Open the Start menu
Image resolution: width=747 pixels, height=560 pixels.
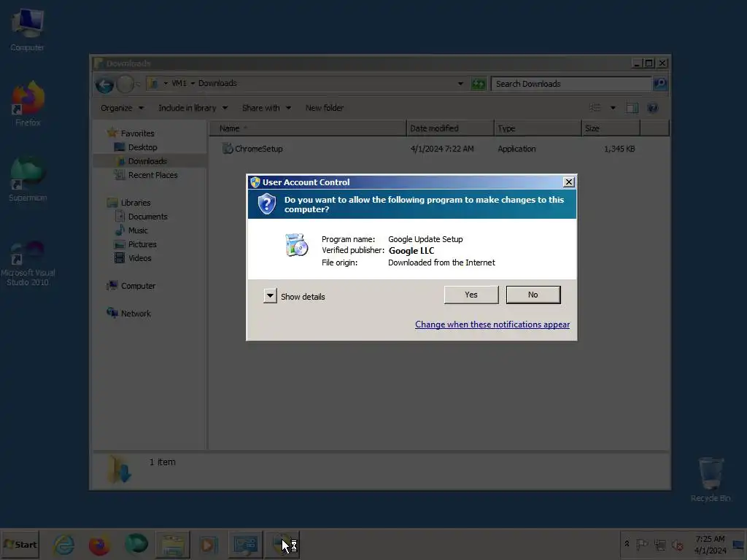20,544
